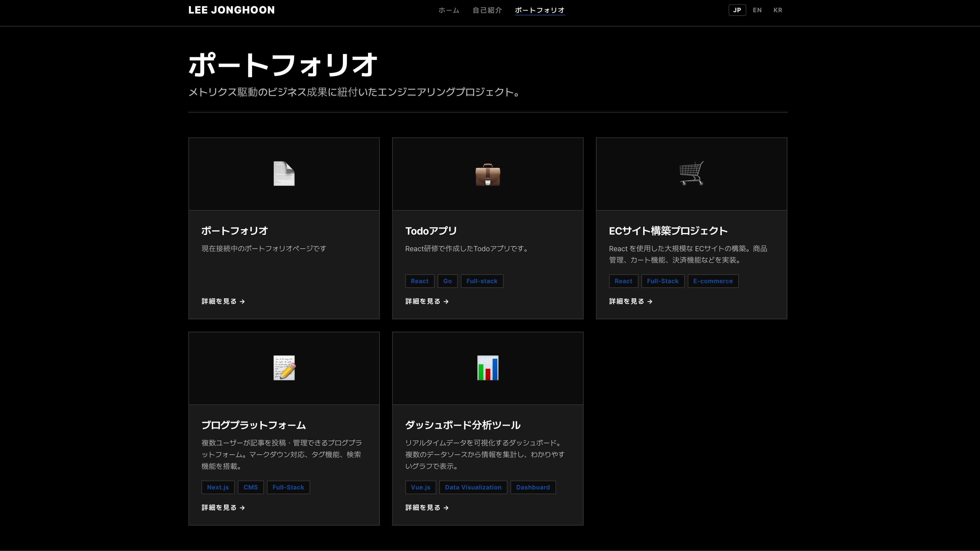Screen dimensions: 980x551
Task: Click the Vue.js tag
Action: pyautogui.click(x=420, y=487)
